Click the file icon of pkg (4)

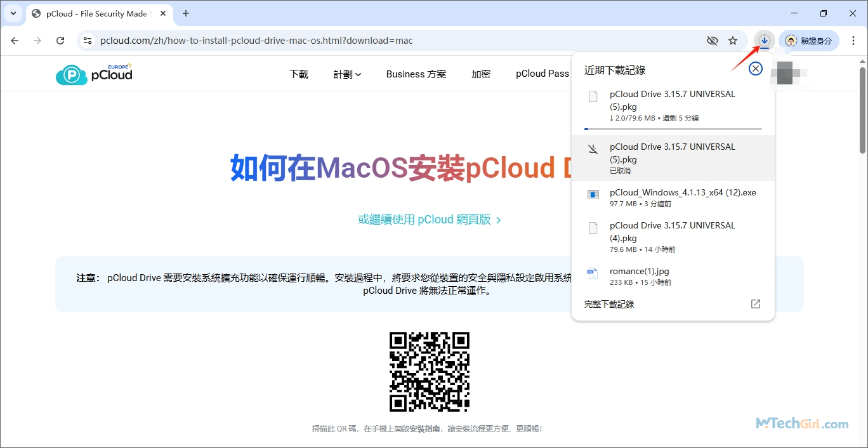click(x=593, y=228)
